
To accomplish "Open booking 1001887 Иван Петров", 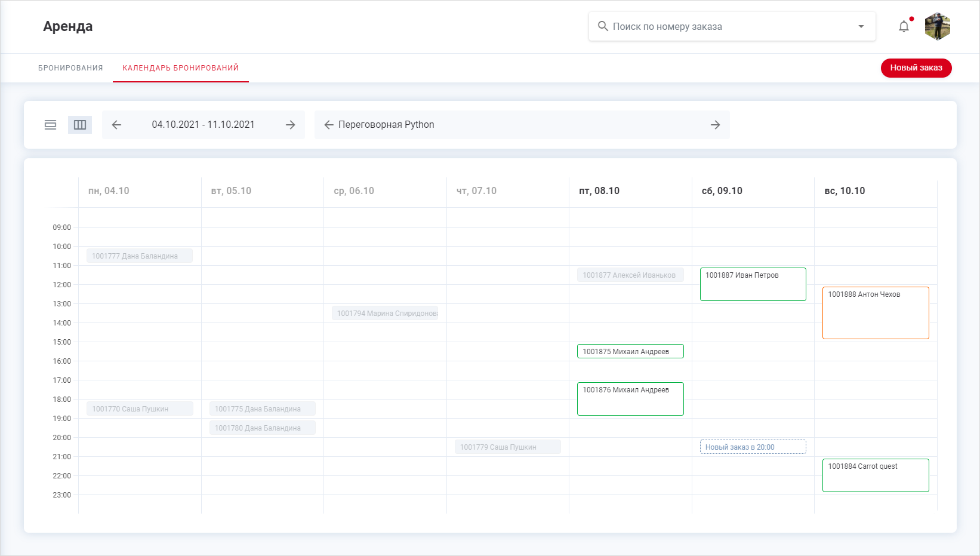I will pos(753,284).
